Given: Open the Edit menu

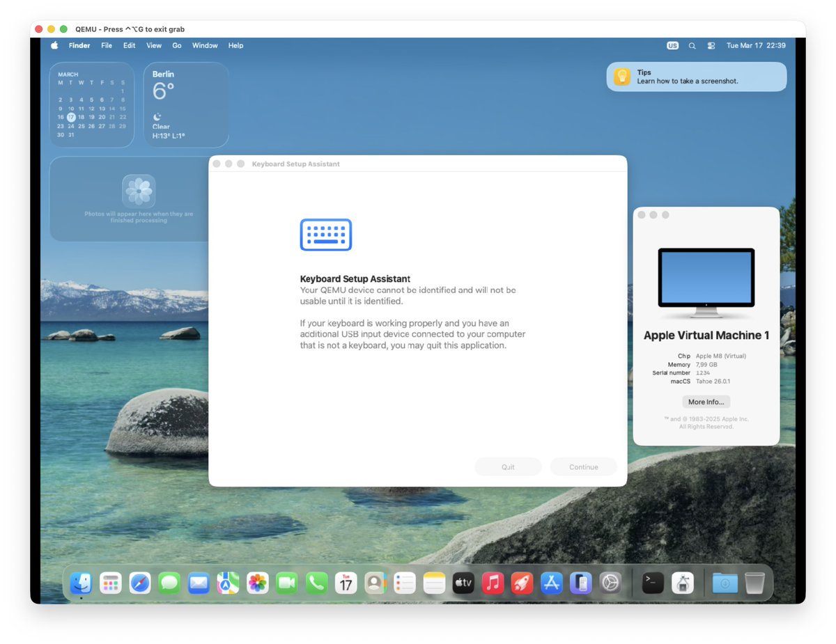Looking at the screenshot, I should click(130, 45).
